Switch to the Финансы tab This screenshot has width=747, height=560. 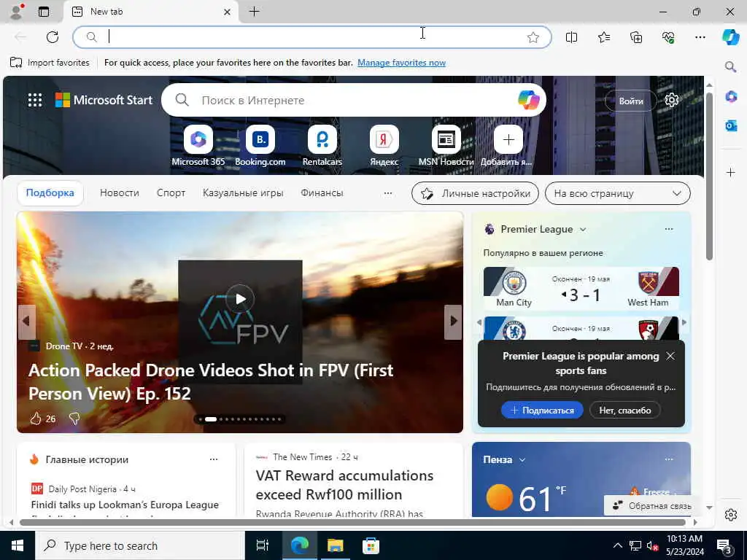tap(322, 192)
